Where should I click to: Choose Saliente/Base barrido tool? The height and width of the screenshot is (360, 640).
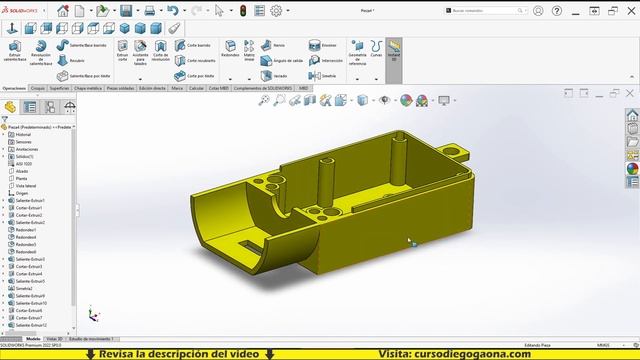(x=82, y=45)
